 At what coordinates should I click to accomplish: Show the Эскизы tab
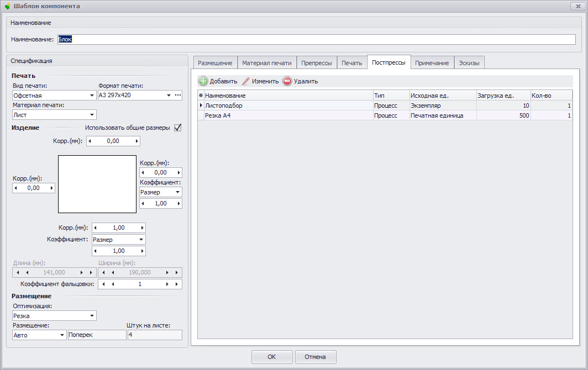[469, 63]
